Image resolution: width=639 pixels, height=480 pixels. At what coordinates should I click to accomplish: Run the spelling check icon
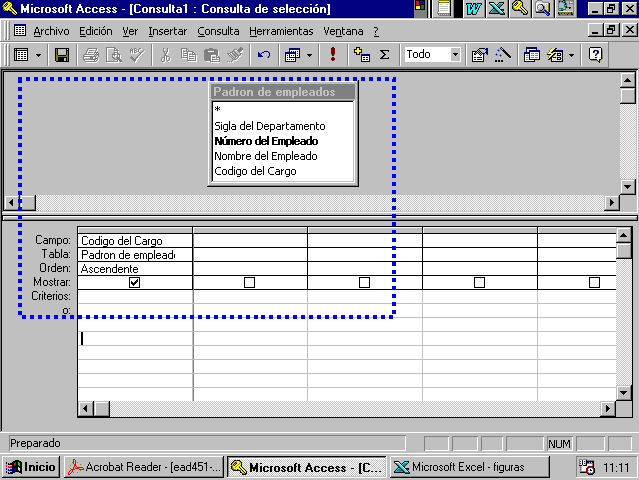click(x=137, y=55)
